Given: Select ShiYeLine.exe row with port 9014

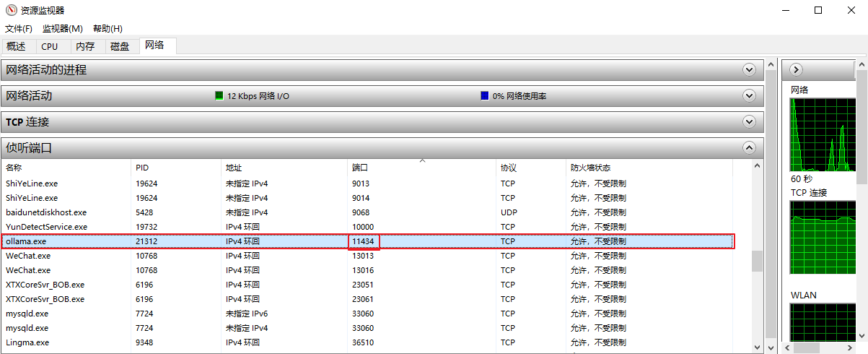Looking at the screenshot, I should 367,198.
